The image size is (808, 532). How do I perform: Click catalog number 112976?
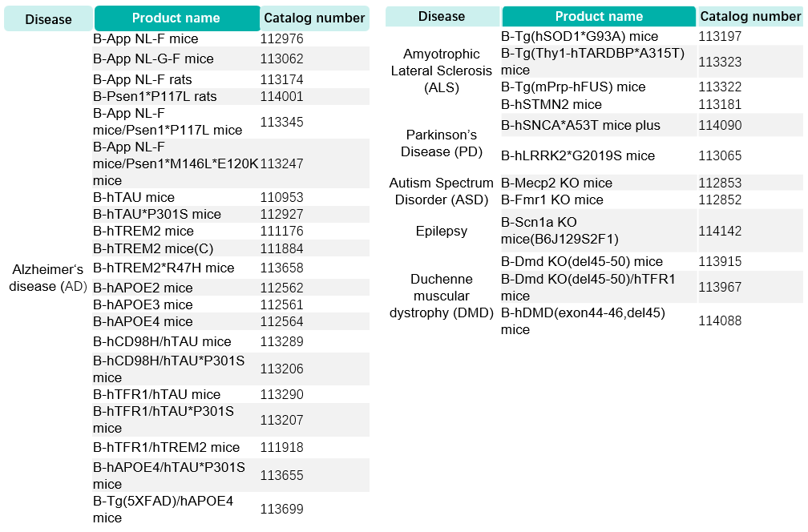282,38
